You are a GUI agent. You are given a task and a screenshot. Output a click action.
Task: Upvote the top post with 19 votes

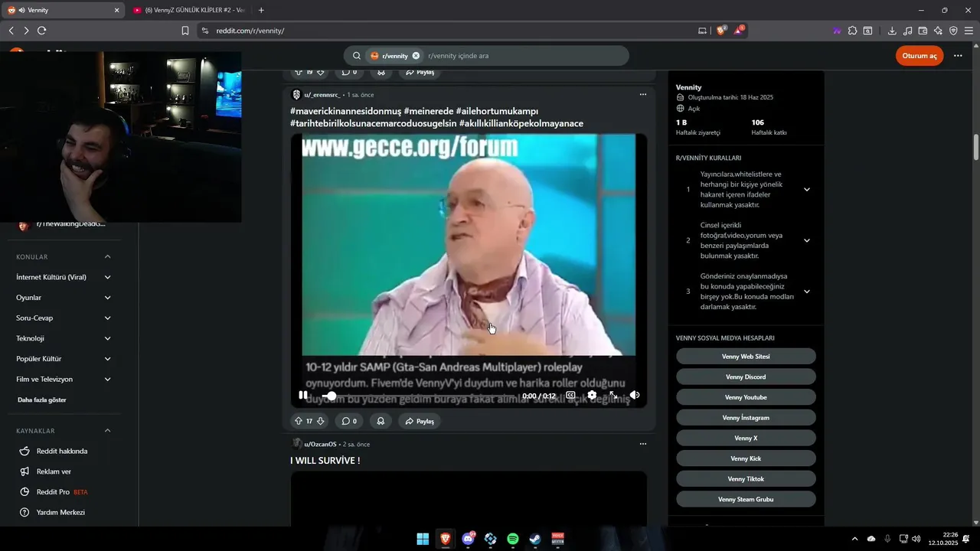299,72
